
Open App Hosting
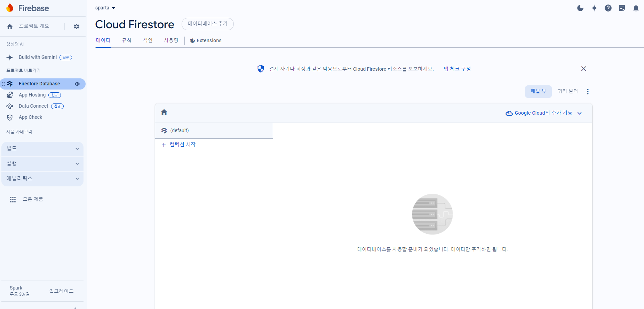pos(32,95)
